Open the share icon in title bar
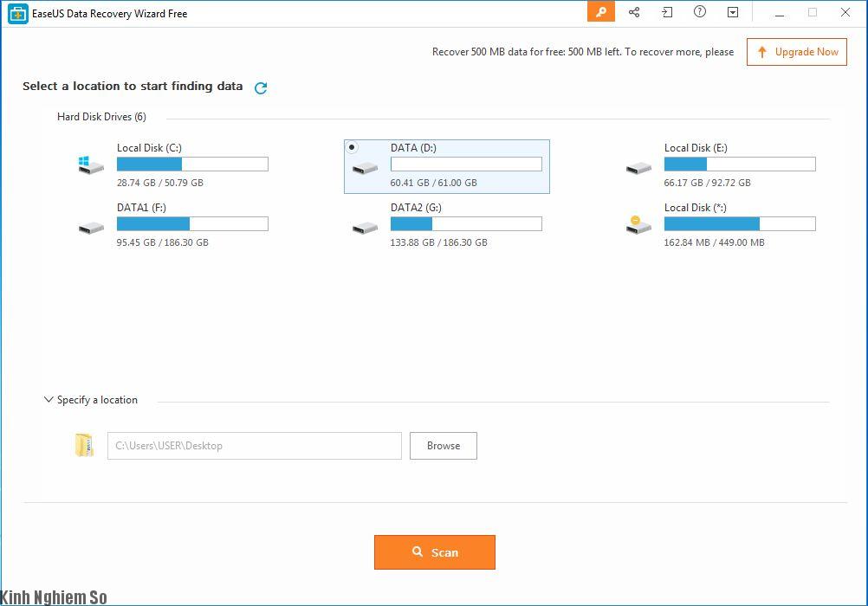Image resolution: width=868 pixels, height=606 pixels. tap(634, 12)
